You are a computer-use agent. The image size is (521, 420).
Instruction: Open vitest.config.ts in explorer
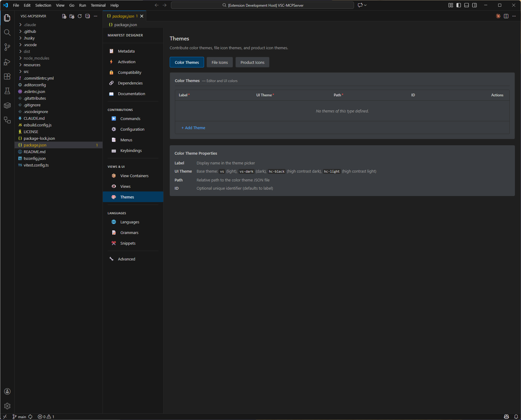tap(58, 165)
